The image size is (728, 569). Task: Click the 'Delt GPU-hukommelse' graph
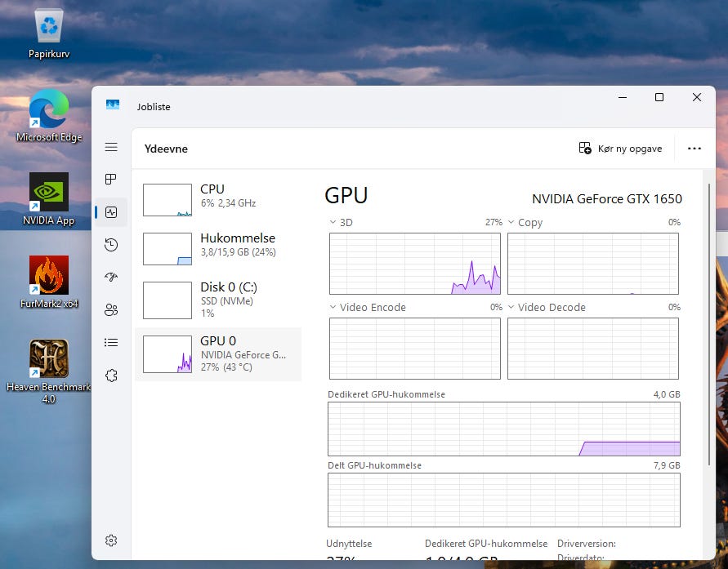504,500
